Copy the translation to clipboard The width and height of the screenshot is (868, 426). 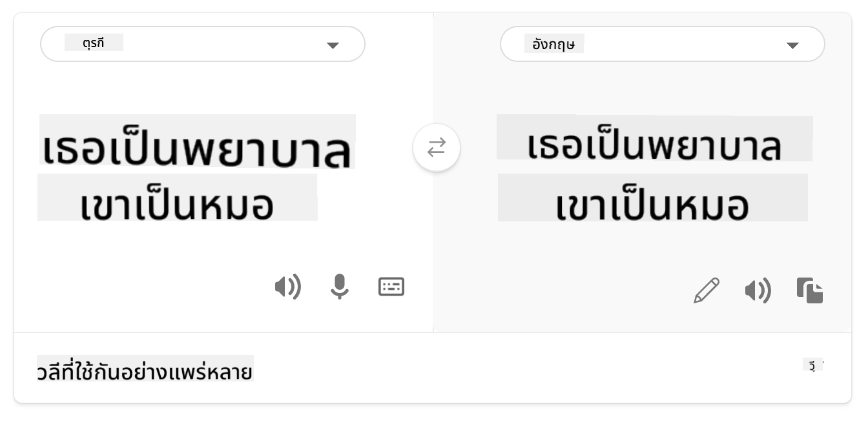810,290
